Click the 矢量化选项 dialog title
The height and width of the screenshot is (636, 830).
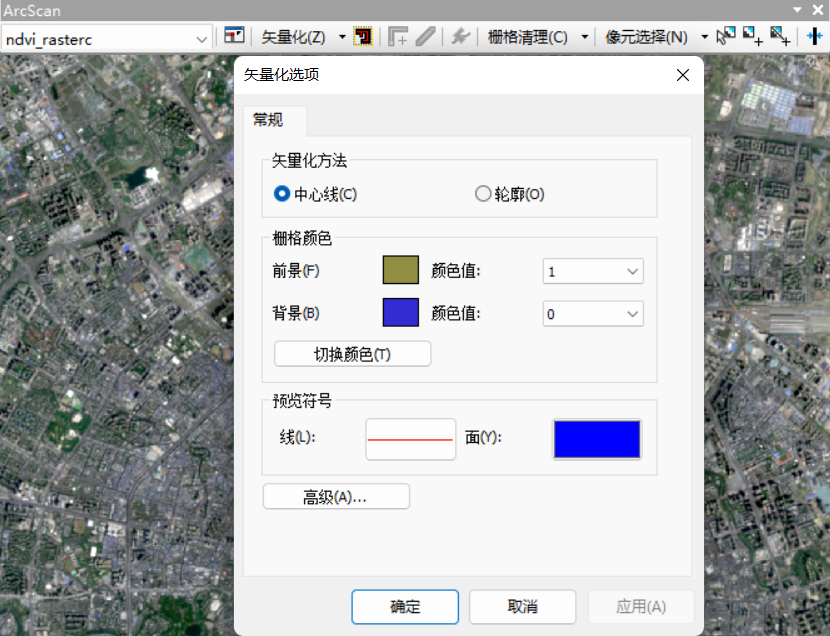click(x=282, y=75)
